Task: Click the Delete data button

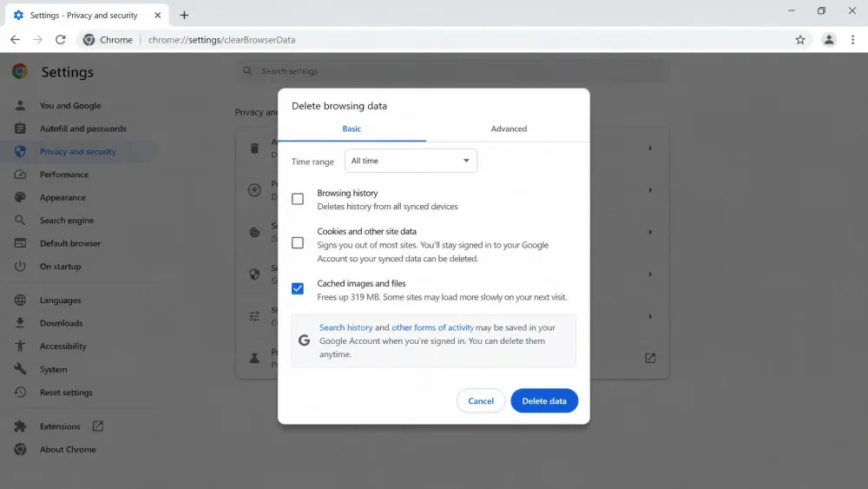Action: pos(544,401)
